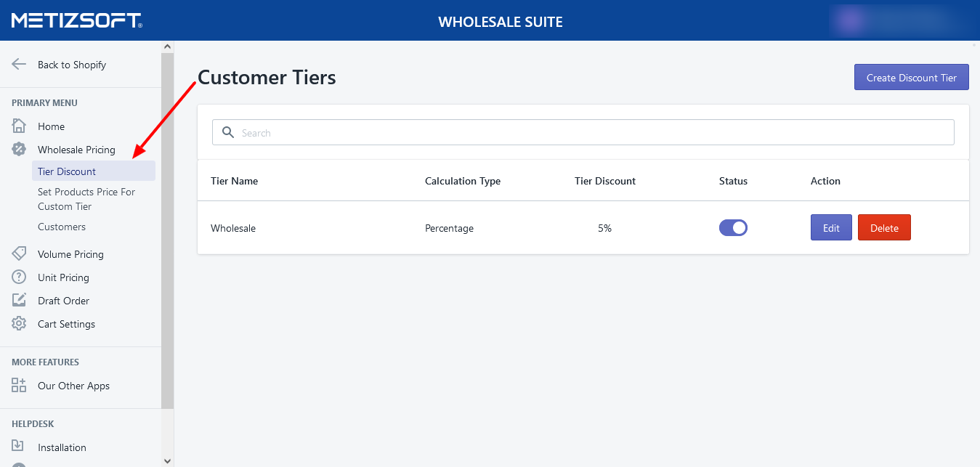The image size is (980, 467).
Task: Delete the Wholesale tier
Action: (x=884, y=228)
